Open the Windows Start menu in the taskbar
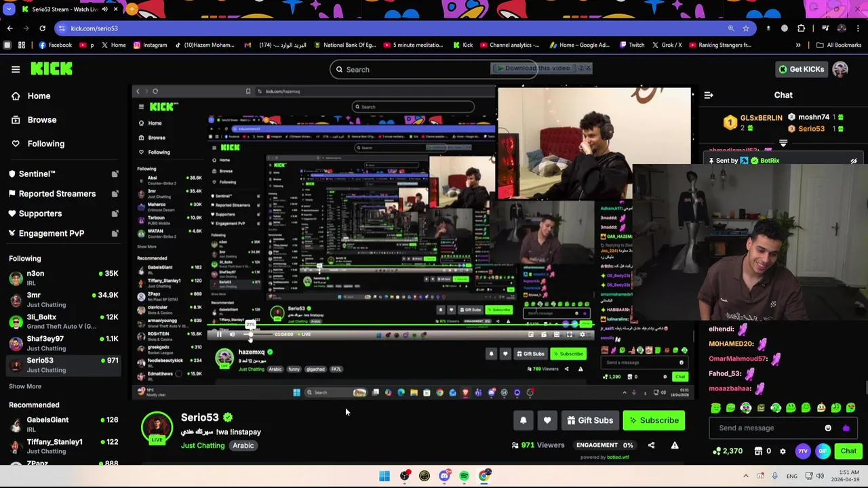868x488 pixels. [x=384, y=476]
